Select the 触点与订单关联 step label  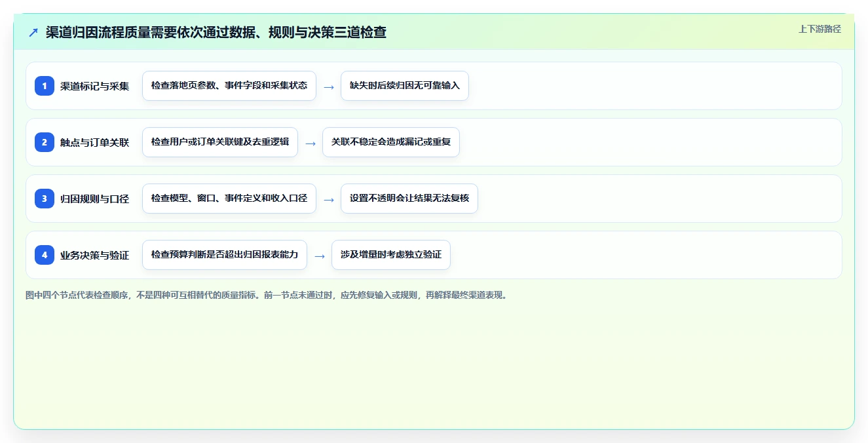point(95,142)
